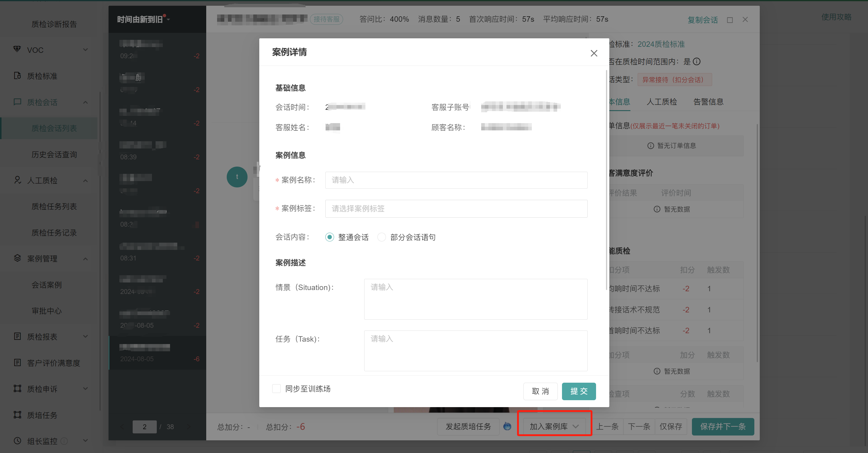Click the info icon next to 是
Viewport: 868px width, 453px height.
[x=696, y=62]
